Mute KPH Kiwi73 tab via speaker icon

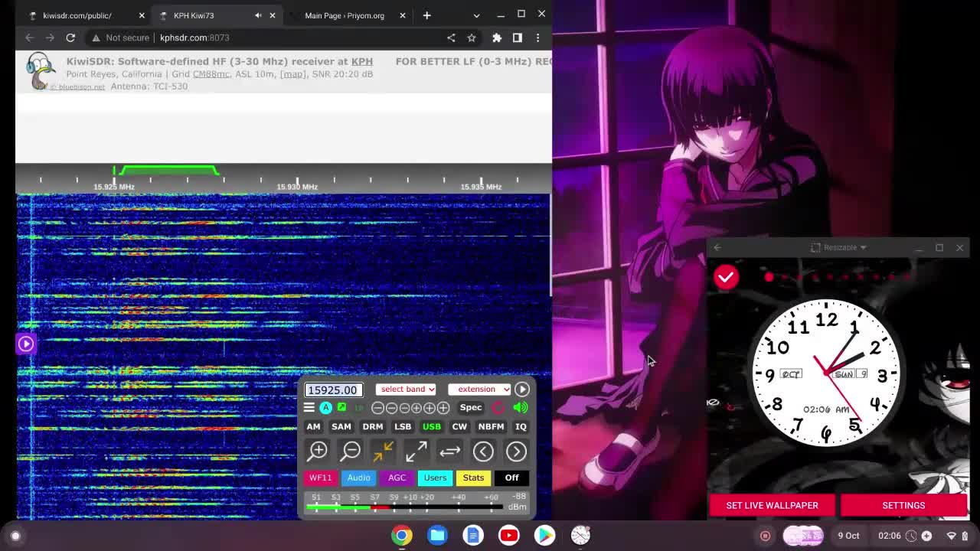pyautogui.click(x=258, y=15)
